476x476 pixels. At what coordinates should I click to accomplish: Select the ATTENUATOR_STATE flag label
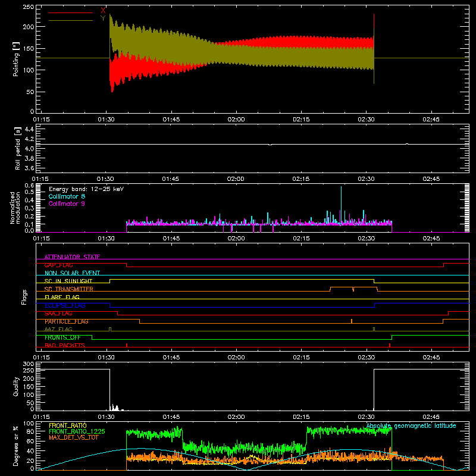pos(72,257)
